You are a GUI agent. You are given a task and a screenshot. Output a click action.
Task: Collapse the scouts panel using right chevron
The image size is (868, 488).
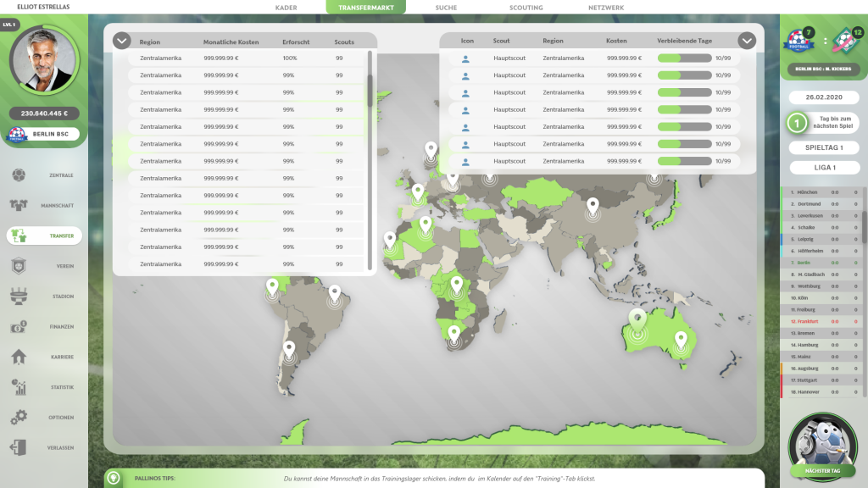pyautogui.click(x=746, y=41)
